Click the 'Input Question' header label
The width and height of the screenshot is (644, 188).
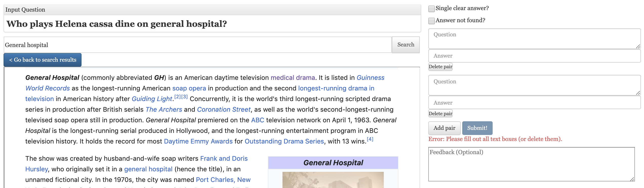point(25,10)
